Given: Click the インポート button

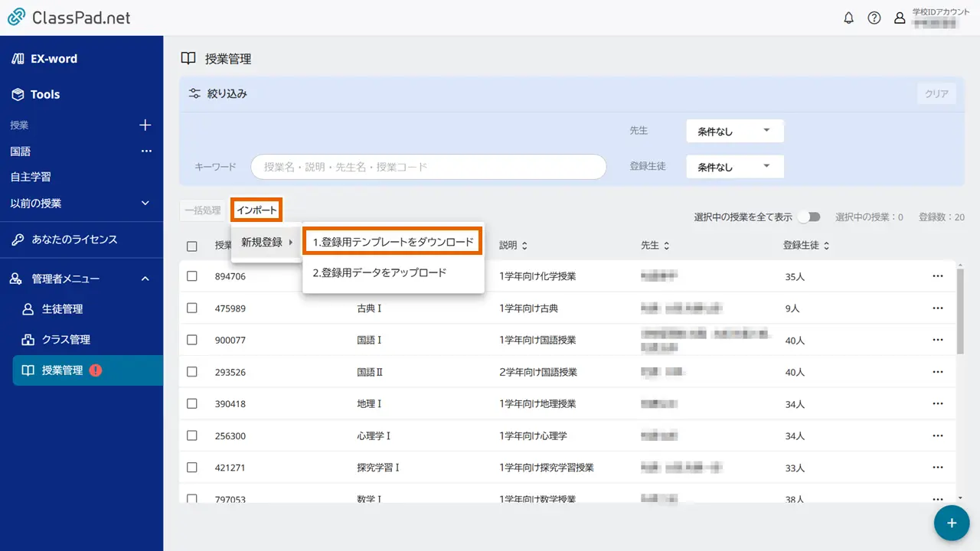Looking at the screenshot, I should [x=256, y=209].
